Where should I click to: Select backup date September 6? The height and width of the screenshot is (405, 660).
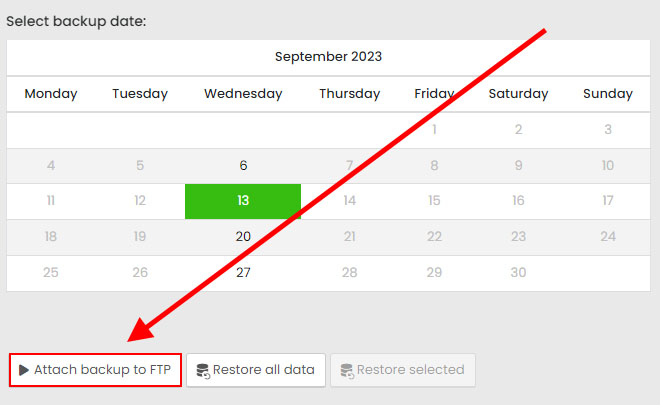(243, 166)
